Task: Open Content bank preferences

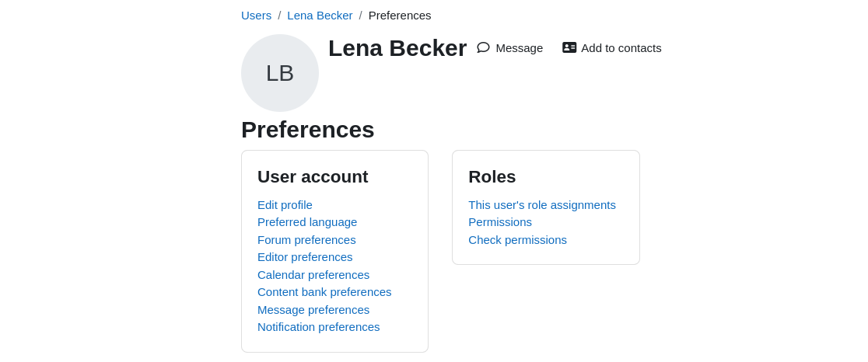Action: tap(324, 292)
